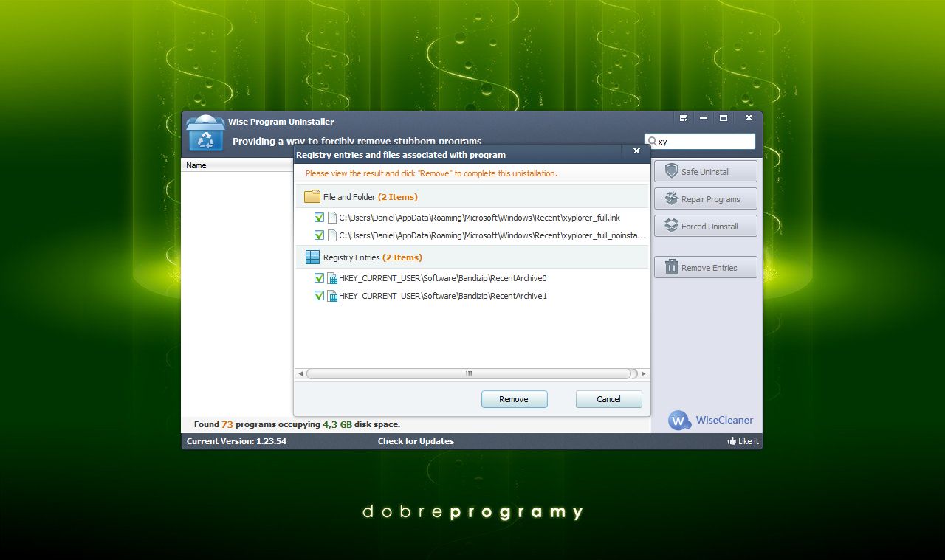Image resolution: width=945 pixels, height=560 pixels.
Task: Click the file icon beside xyplorer_full_noinsta path
Action: [332, 235]
